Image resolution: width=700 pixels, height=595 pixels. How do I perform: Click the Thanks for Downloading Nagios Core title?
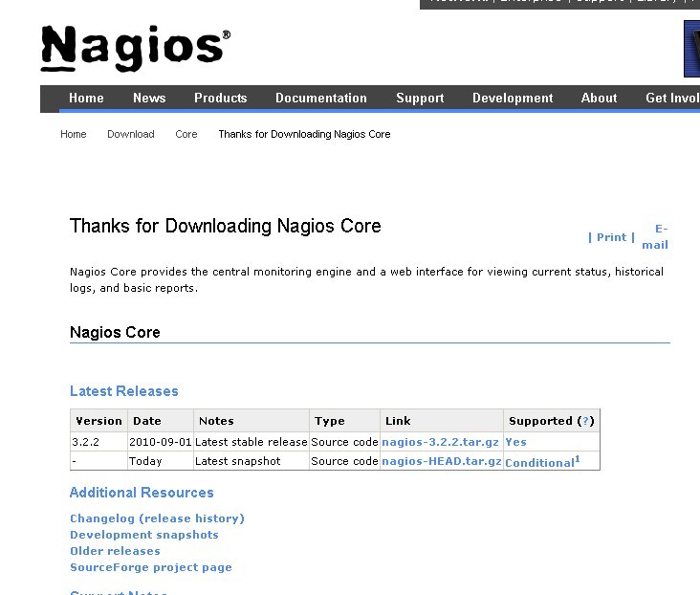[x=226, y=226]
